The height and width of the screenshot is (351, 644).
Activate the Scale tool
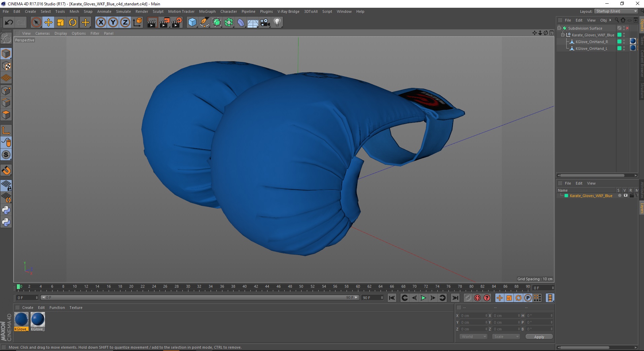point(61,23)
